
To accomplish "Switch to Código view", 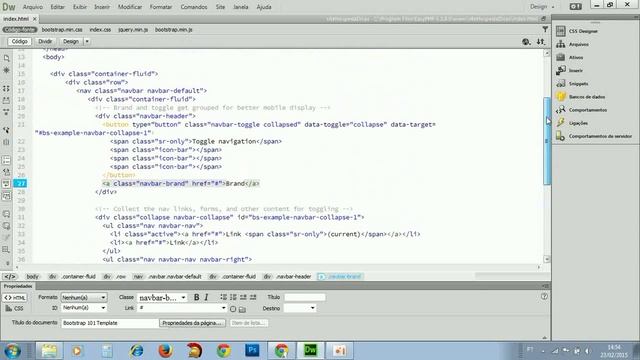I will point(19,41).
